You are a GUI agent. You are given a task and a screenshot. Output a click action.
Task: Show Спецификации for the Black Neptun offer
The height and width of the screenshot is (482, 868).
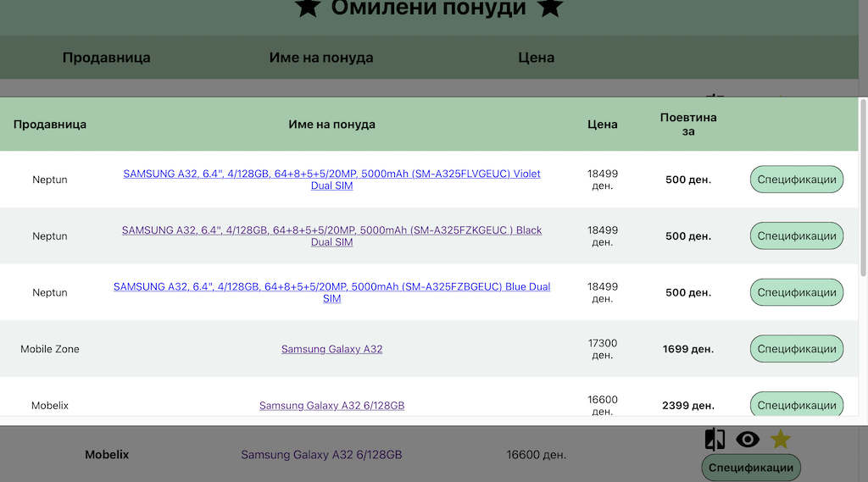pyautogui.click(x=796, y=236)
